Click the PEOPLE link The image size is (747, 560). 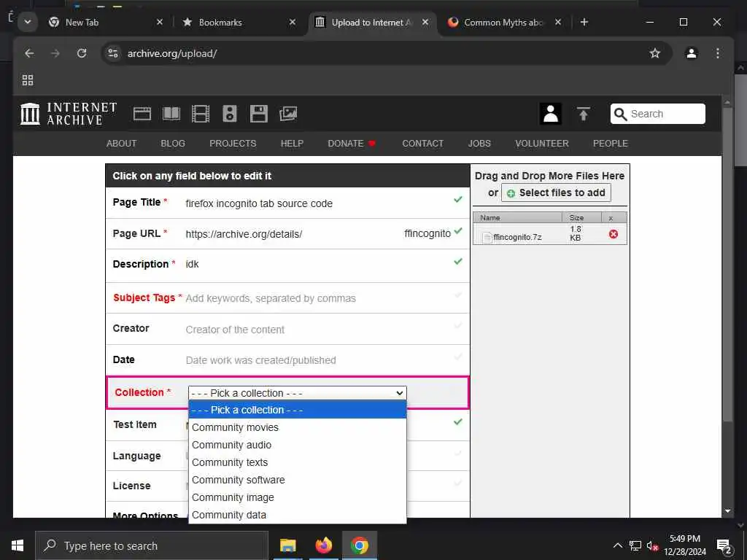coord(611,144)
